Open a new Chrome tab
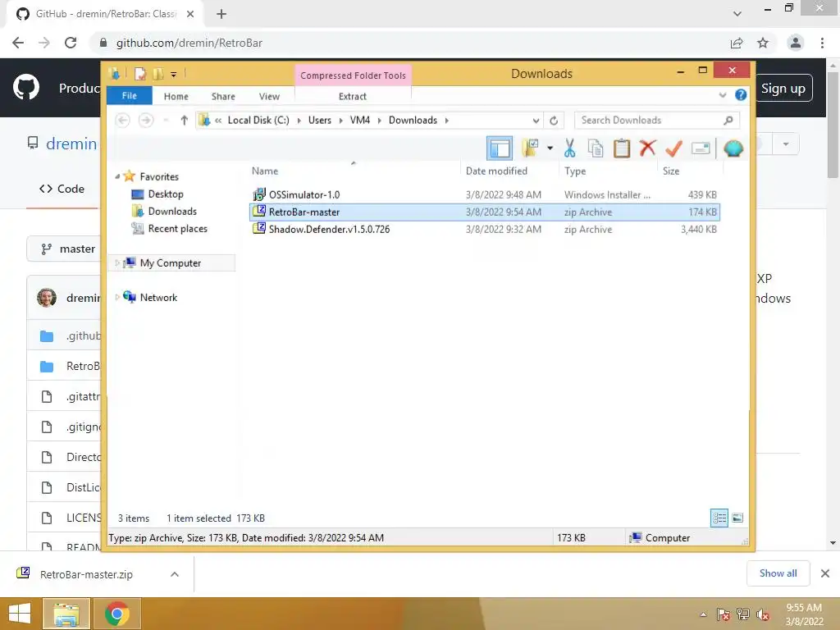The width and height of the screenshot is (840, 630). (x=221, y=14)
